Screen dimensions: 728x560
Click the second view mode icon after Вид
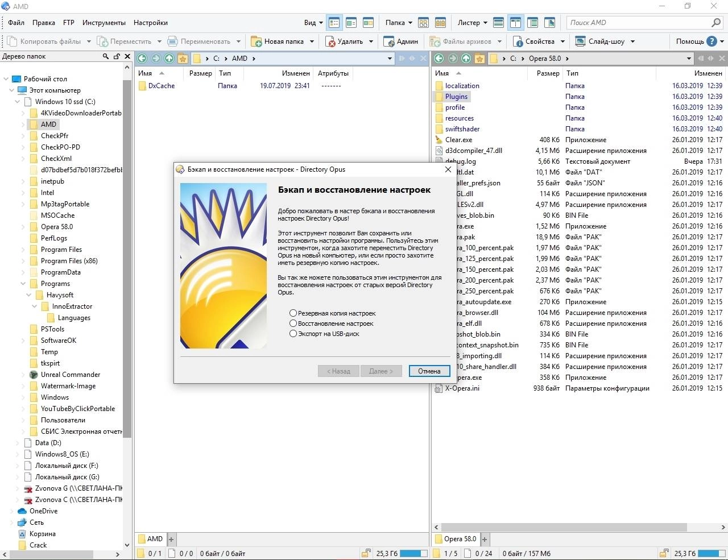coord(351,23)
